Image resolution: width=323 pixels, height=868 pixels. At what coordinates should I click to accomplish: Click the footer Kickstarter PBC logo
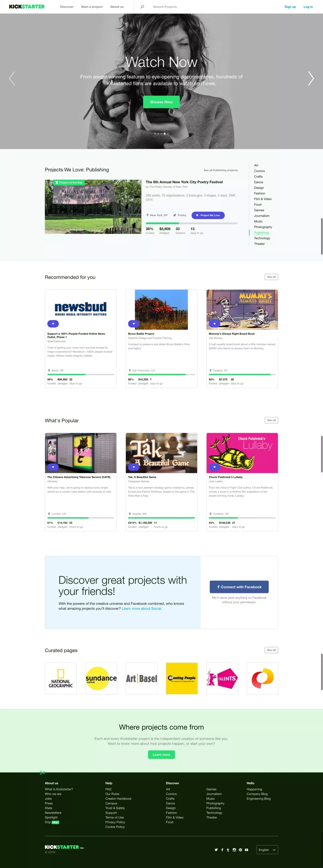64,847
